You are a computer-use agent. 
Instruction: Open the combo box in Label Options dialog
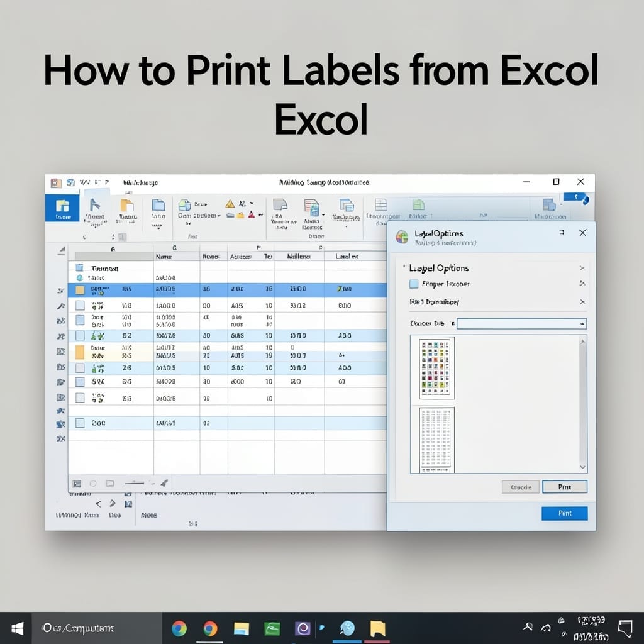pos(521,324)
